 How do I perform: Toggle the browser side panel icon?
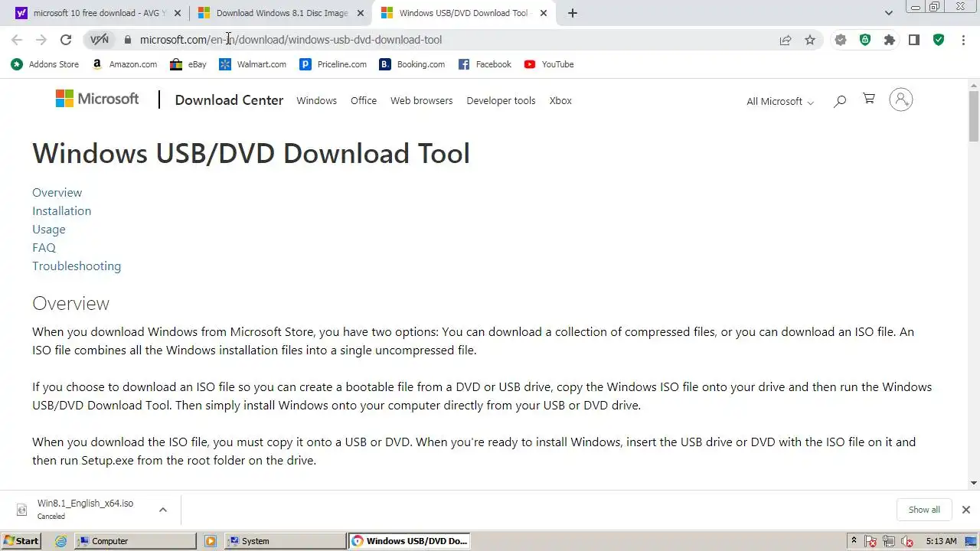click(x=914, y=40)
